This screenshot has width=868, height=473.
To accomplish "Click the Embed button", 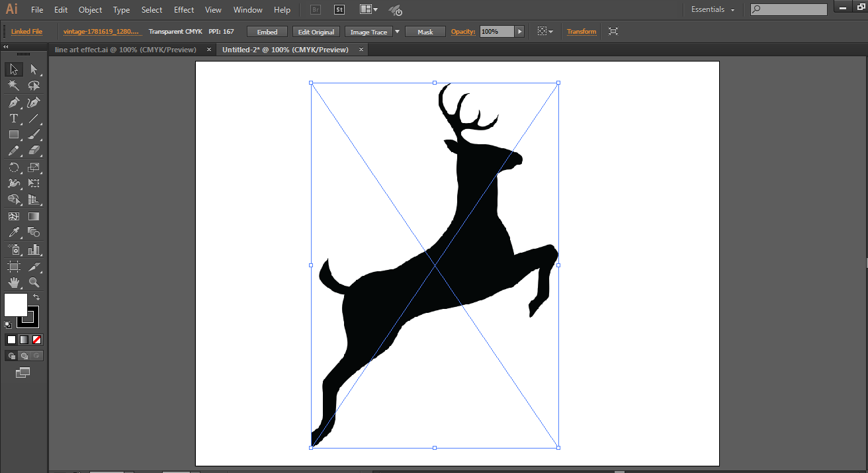I will [267, 32].
